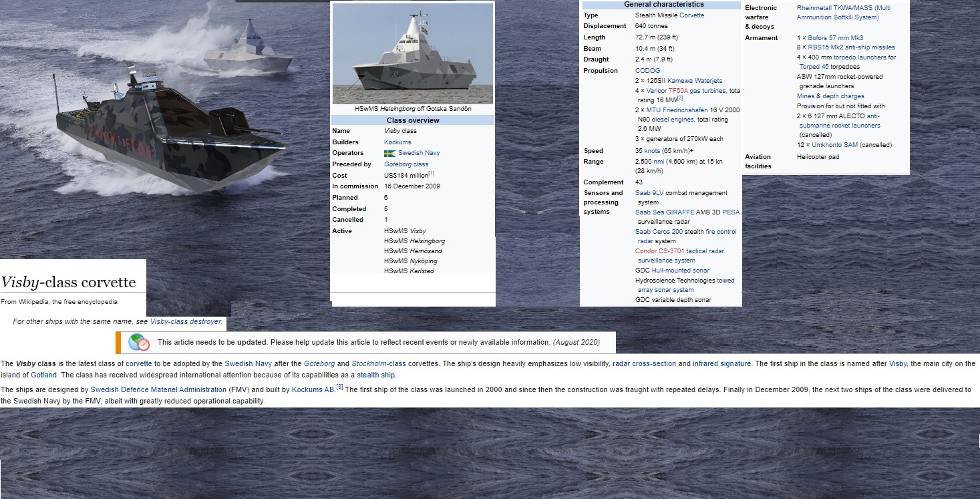Follow the stealth ship link

point(376,375)
